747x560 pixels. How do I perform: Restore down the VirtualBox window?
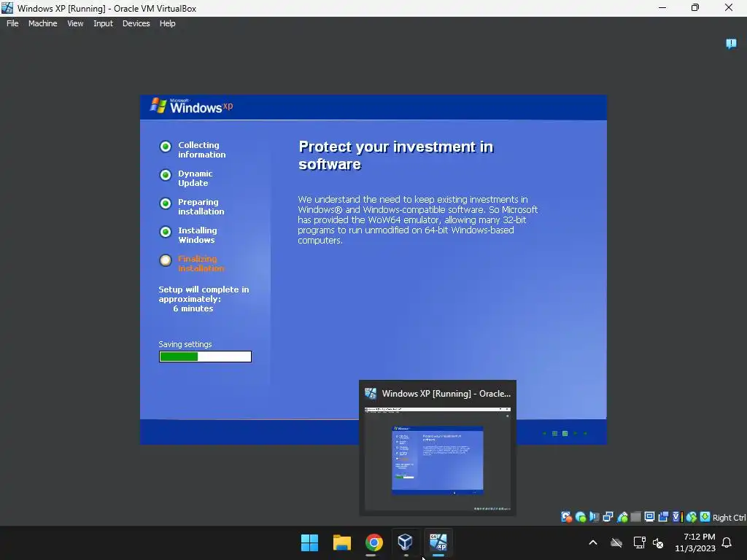click(695, 7)
